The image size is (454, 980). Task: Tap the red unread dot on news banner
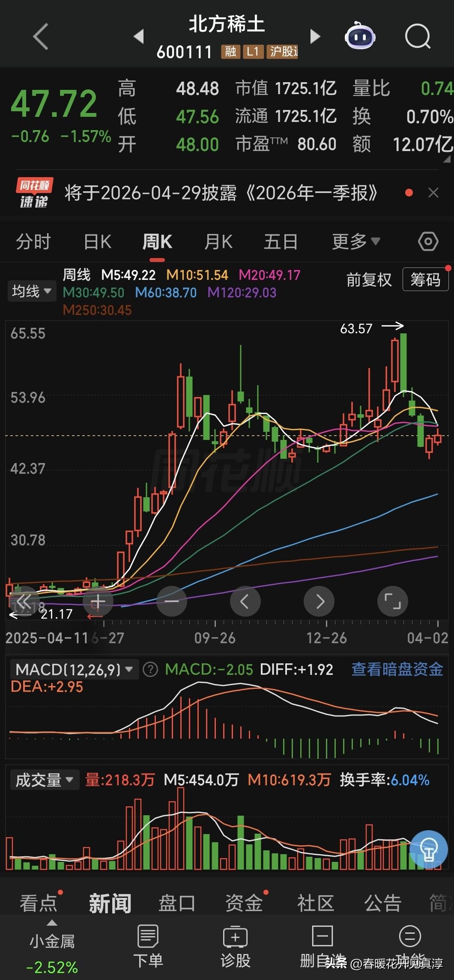point(409,193)
